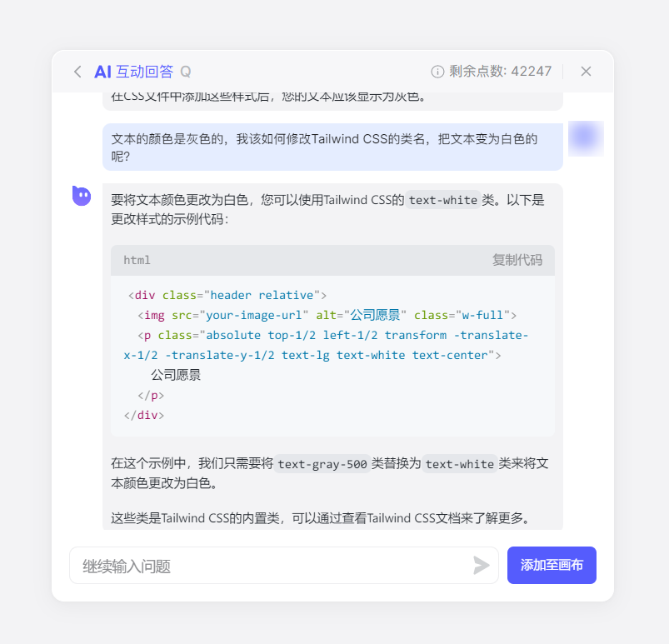The height and width of the screenshot is (644, 669).
Task: Click the html language label on code block
Action: pyautogui.click(x=137, y=260)
